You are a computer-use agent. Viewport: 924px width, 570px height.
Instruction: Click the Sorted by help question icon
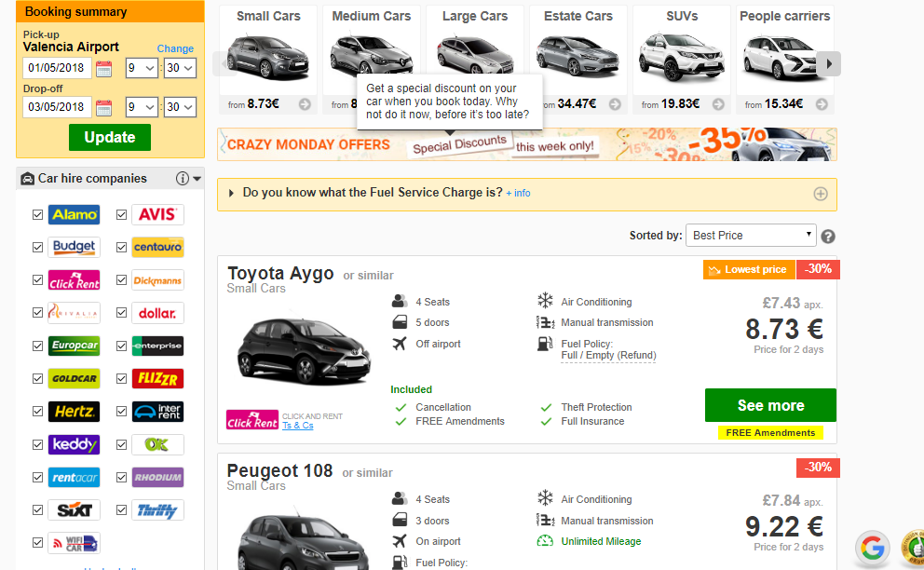click(828, 237)
